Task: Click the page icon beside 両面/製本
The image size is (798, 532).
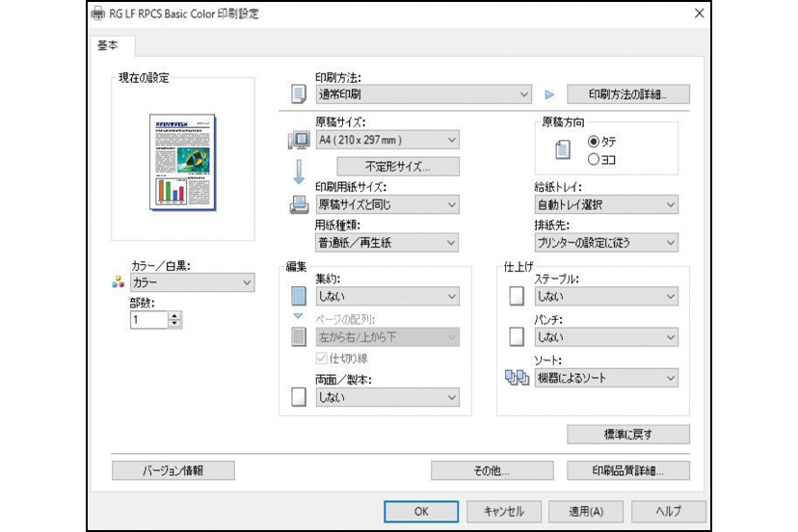Action: click(x=299, y=397)
